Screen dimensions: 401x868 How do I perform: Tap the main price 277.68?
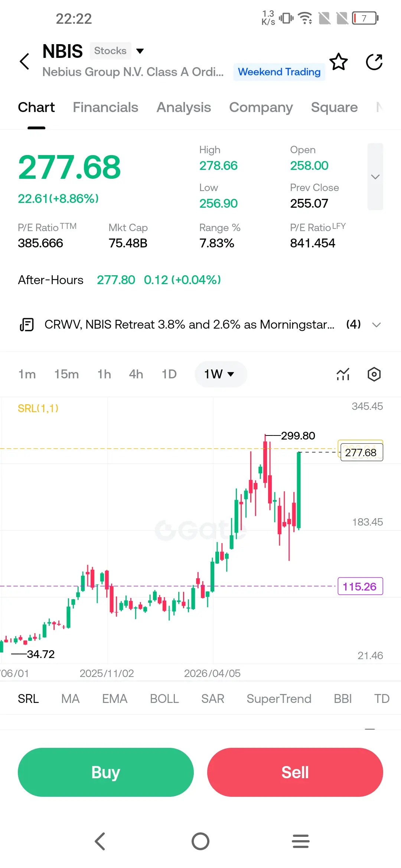tap(69, 167)
